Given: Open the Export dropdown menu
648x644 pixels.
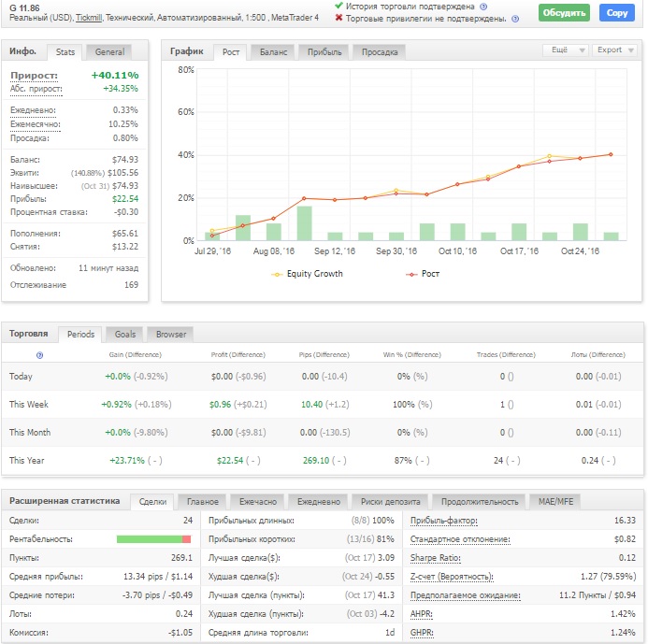Looking at the screenshot, I should tap(615, 50).
